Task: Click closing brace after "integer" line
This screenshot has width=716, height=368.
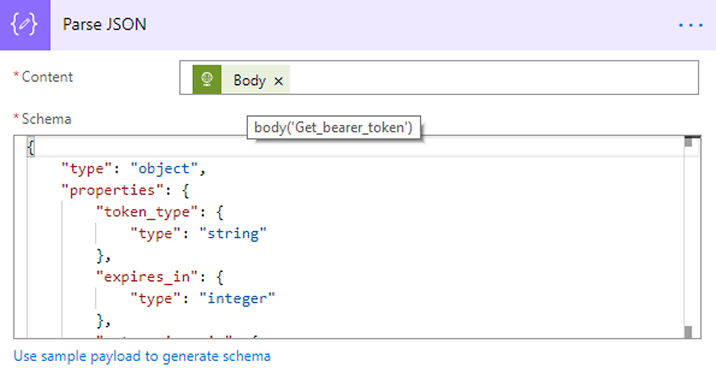Action: click(104, 321)
